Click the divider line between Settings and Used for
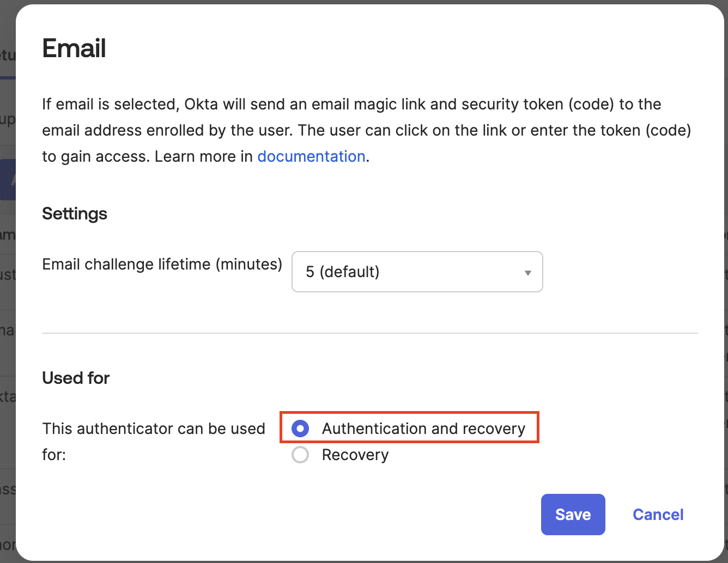The image size is (728, 563). click(x=369, y=333)
